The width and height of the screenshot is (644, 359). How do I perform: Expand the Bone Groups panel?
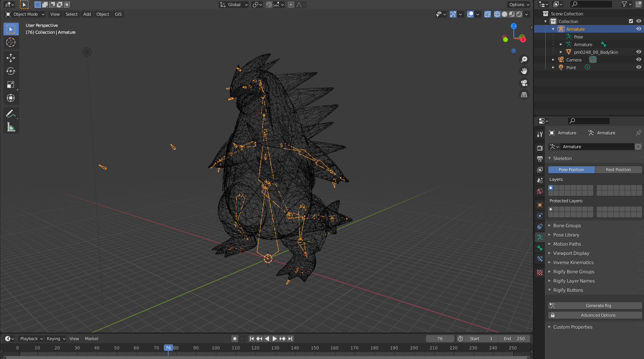[x=567, y=226]
